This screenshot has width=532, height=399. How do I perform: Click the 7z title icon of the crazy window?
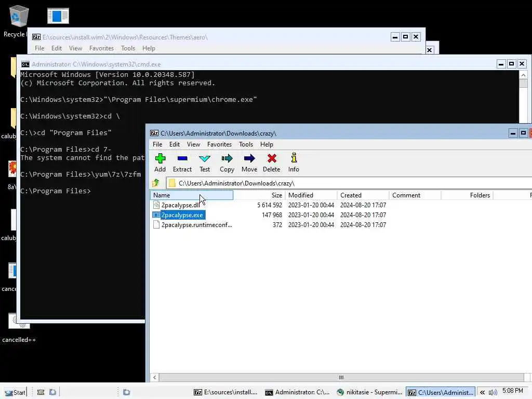pyautogui.click(x=154, y=133)
